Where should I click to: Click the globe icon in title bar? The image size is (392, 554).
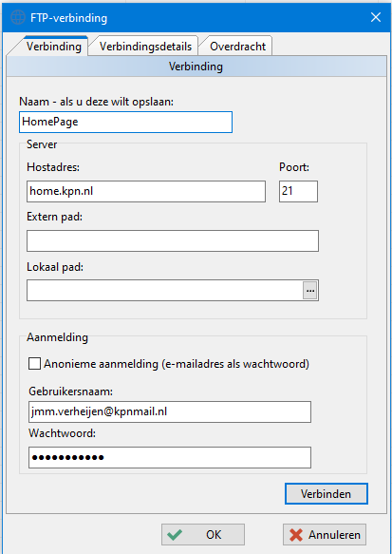[18, 17]
